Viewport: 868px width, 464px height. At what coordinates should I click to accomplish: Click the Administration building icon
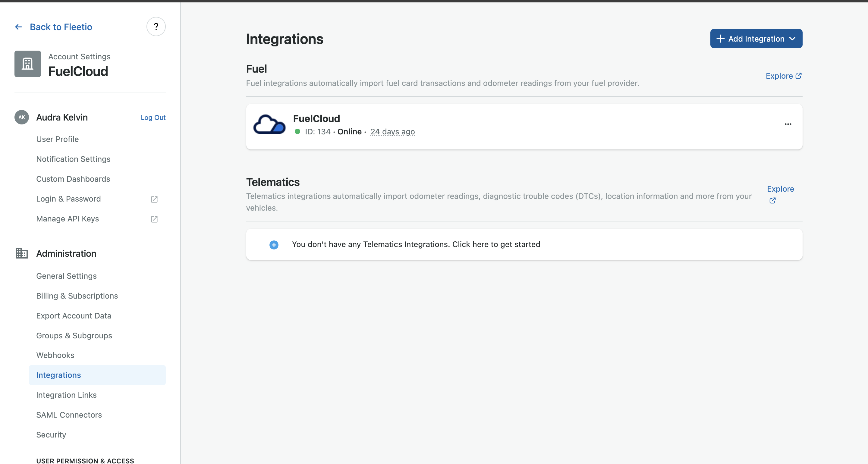[22, 253]
